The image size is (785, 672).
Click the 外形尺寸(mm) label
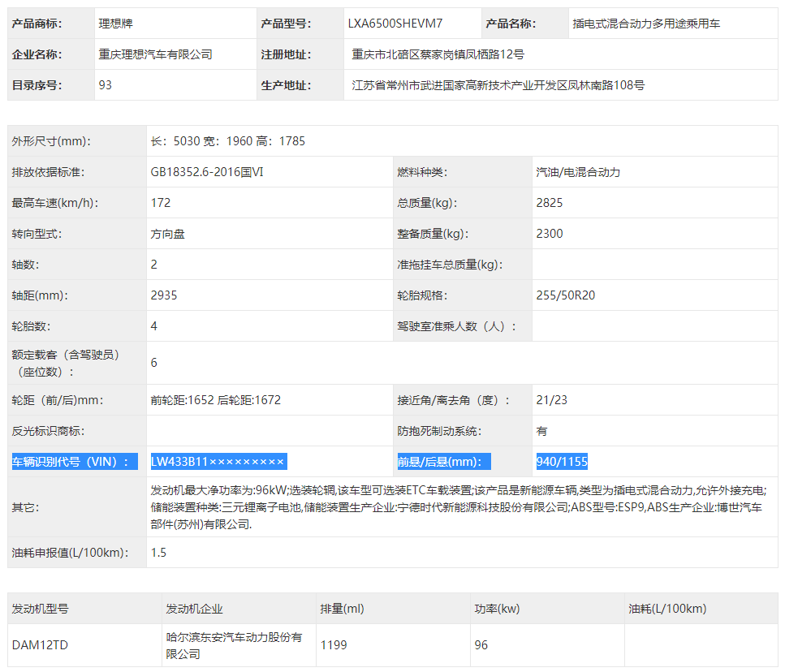(52, 141)
